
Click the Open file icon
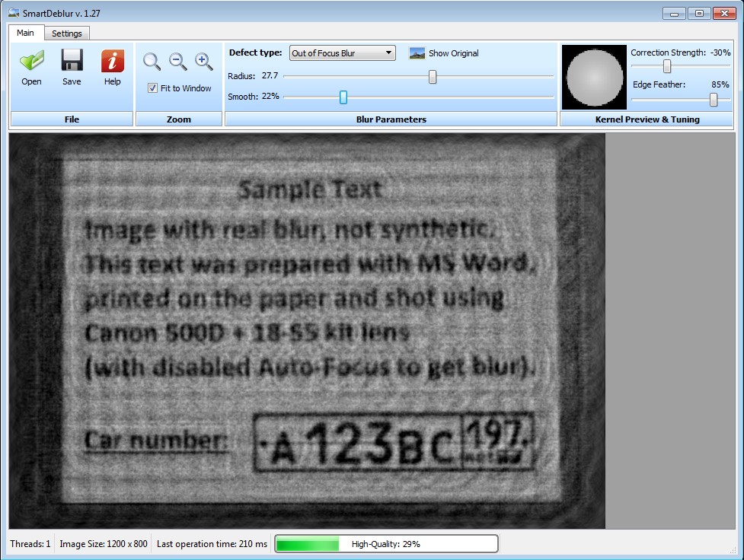pos(31,61)
